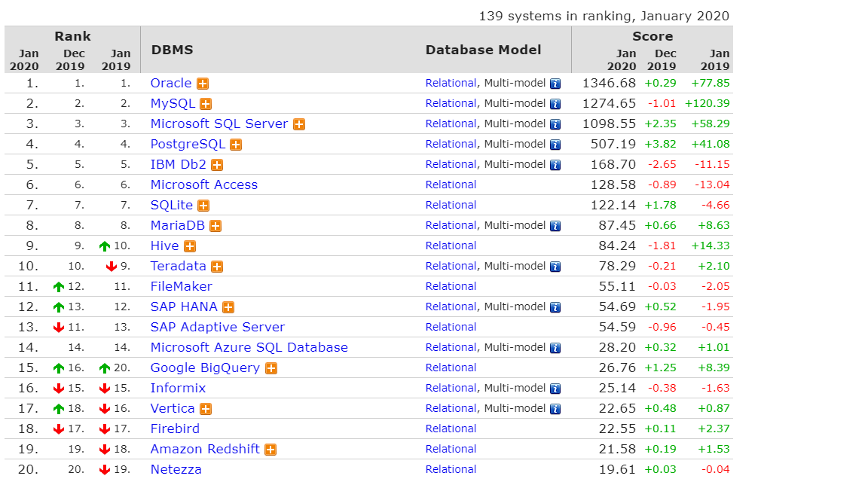The height and width of the screenshot is (488, 868).
Task: Open the Microsoft Access link
Action: click(x=204, y=185)
